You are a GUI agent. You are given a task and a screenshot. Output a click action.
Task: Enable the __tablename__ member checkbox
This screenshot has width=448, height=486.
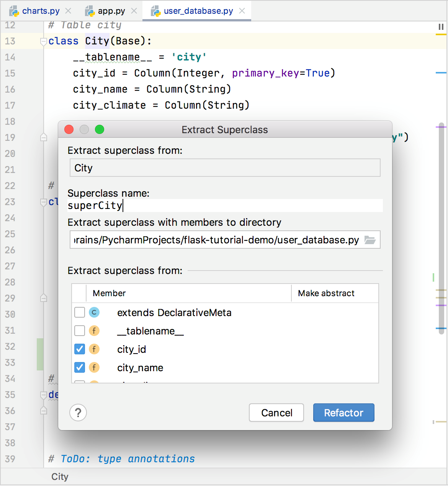[79, 331]
